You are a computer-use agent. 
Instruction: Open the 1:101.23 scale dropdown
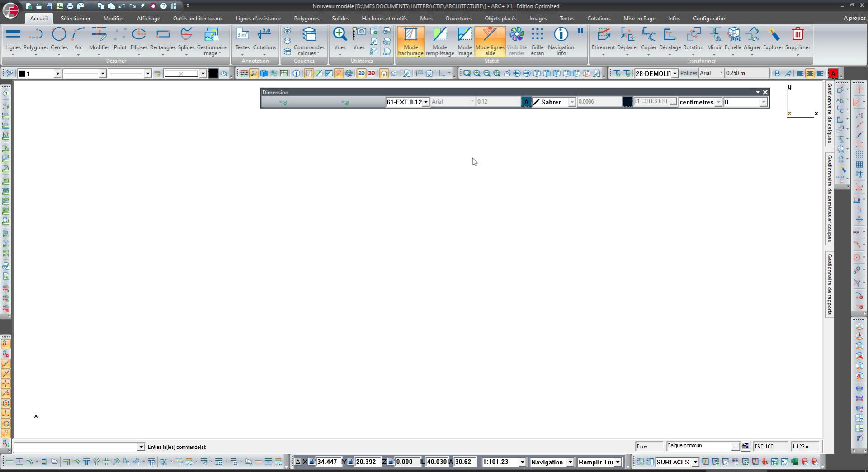[x=522, y=462]
